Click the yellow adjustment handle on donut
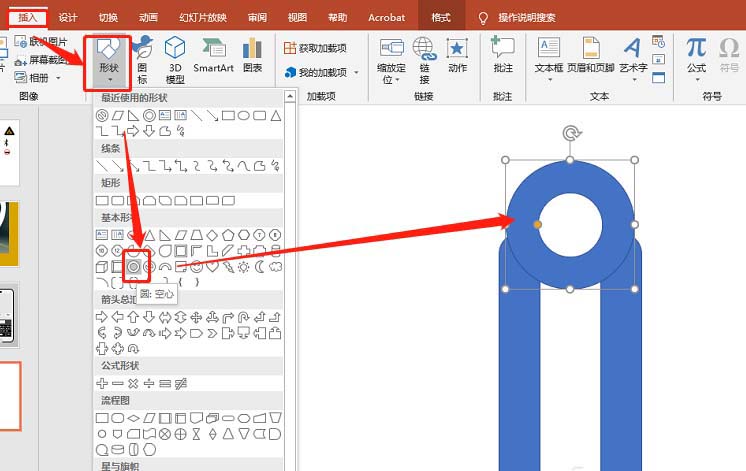Screen dimensions: 746x471 click(538, 224)
